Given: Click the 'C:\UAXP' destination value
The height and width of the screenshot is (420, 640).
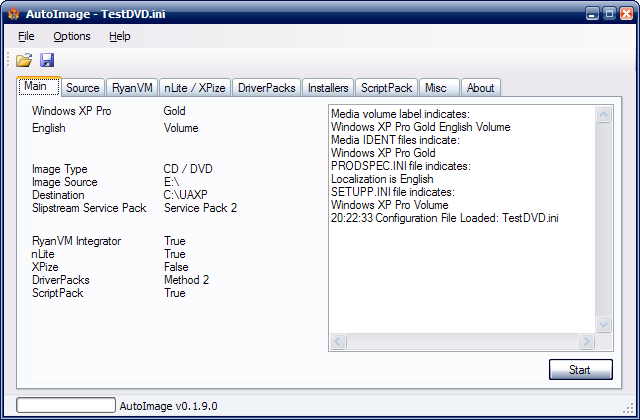Looking at the screenshot, I should tap(185, 195).
